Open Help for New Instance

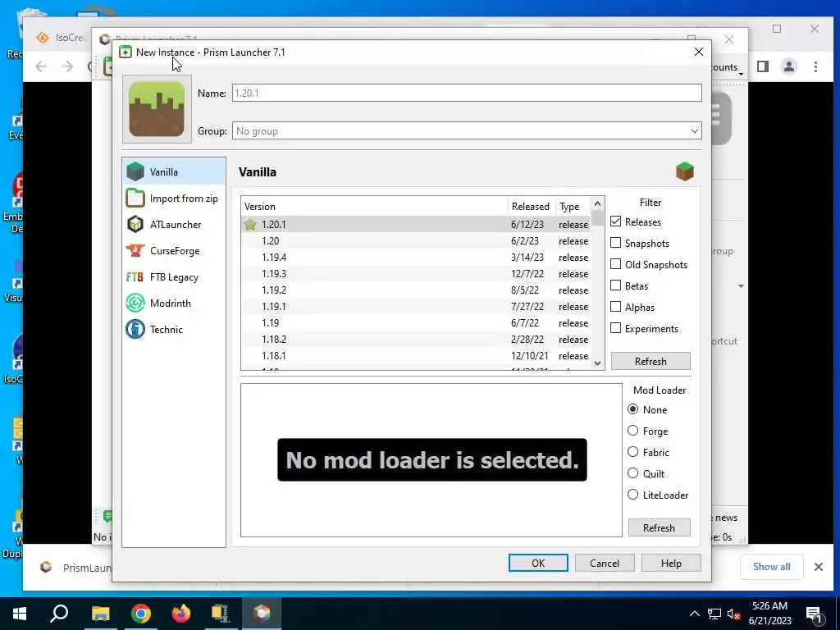671,563
